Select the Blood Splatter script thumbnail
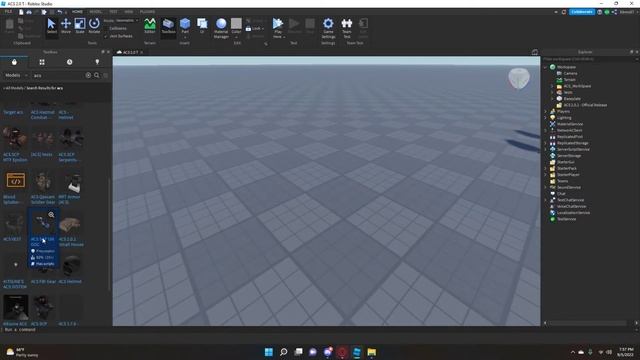This screenshot has width=640, height=360. point(16,181)
